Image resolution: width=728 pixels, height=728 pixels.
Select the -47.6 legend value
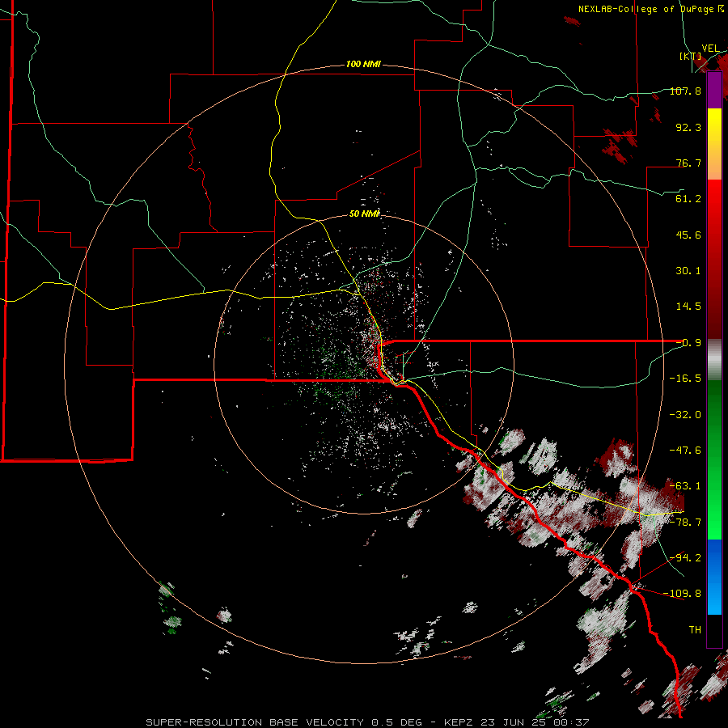point(685,451)
